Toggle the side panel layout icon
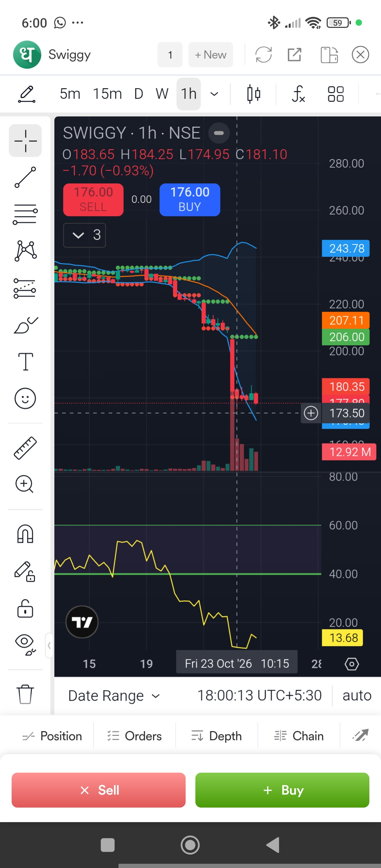The width and height of the screenshot is (381, 868). tap(329, 55)
